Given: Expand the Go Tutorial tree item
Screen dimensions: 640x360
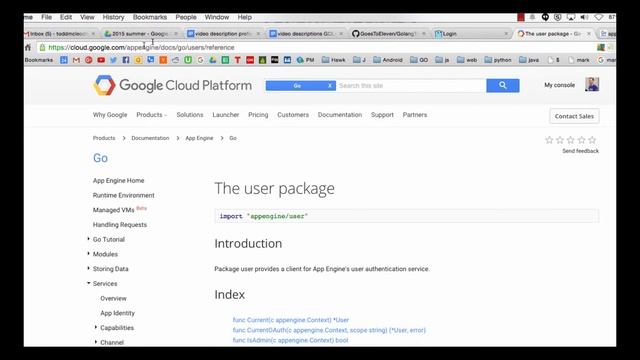Looking at the screenshot, I should click(x=89, y=239).
